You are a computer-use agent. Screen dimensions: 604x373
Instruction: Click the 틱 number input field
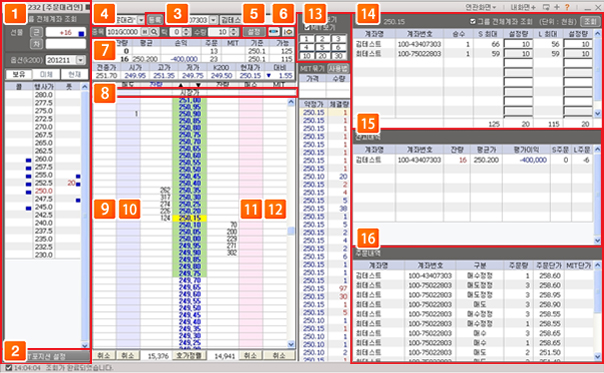tap(176, 32)
